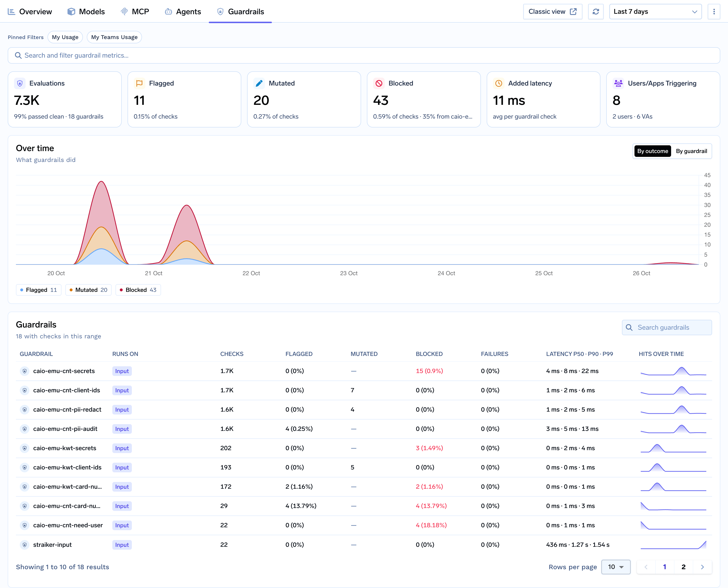Open the Agents tab
The height and width of the screenshot is (588, 728).
[183, 12]
